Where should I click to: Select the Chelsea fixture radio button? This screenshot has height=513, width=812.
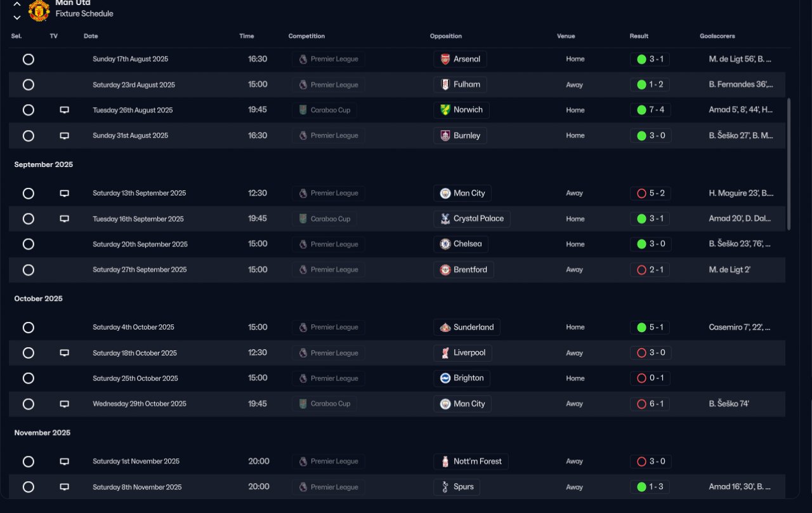pos(29,244)
